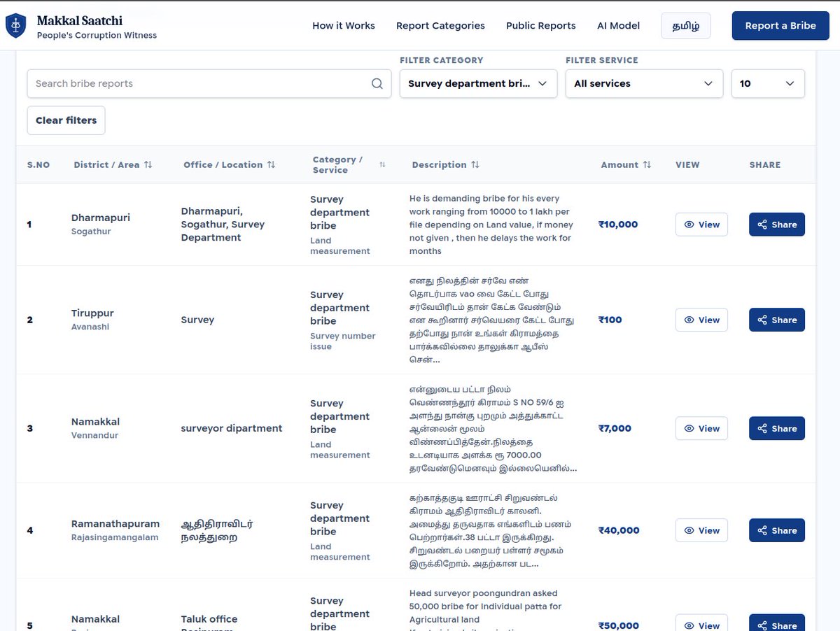The image size is (840, 631).
Task: Go to Public Reports
Action: click(x=541, y=26)
